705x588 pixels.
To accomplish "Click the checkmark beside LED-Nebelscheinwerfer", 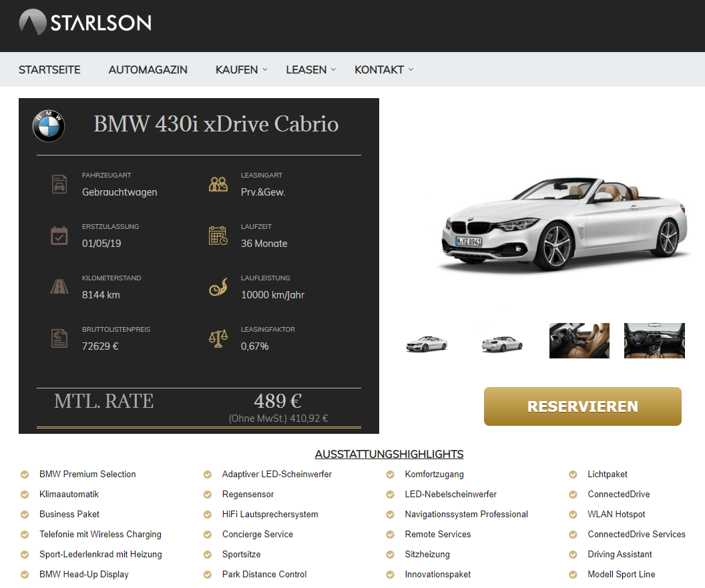I will pos(391,495).
